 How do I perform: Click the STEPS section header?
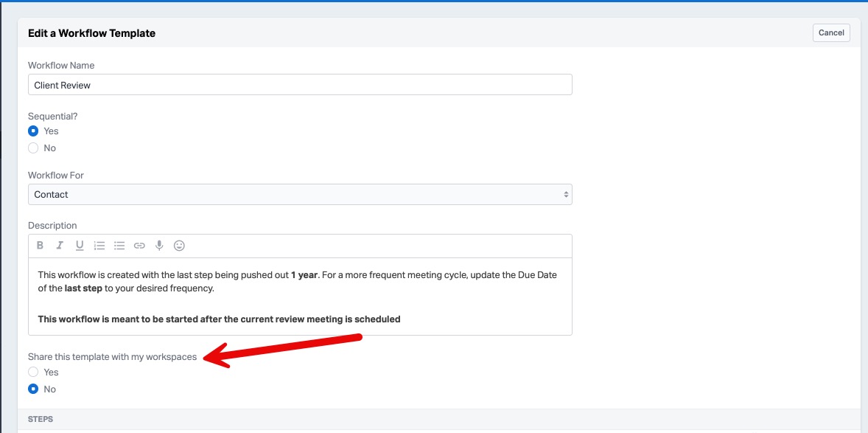click(41, 419)
